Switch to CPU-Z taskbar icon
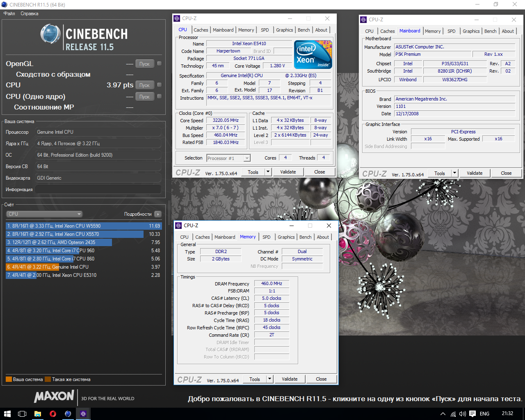 coord(83,414)
